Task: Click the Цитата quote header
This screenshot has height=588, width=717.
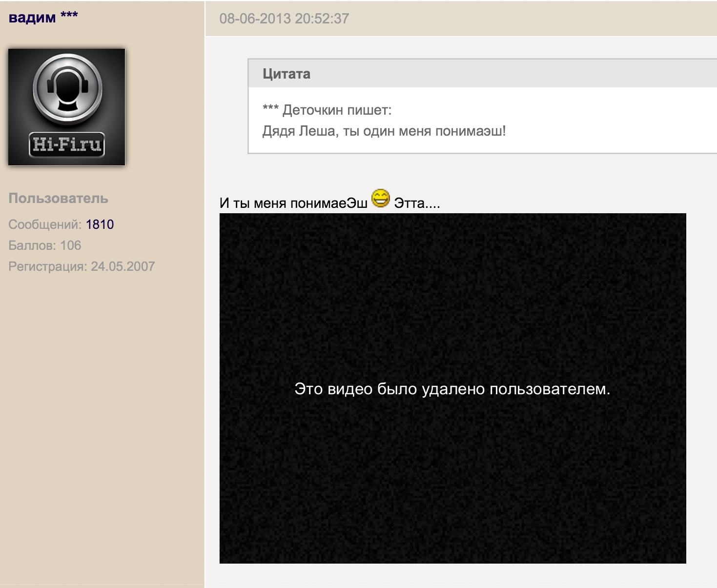Action: 287,74
